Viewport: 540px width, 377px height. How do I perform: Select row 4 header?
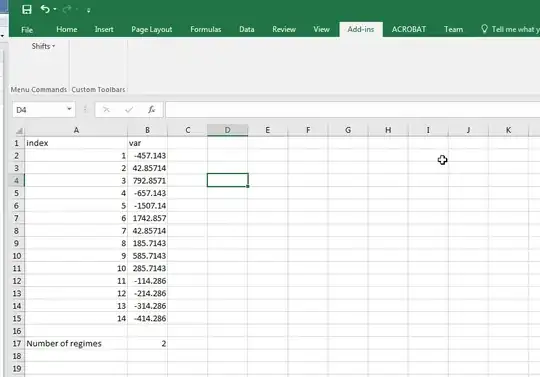coord(16,181)
